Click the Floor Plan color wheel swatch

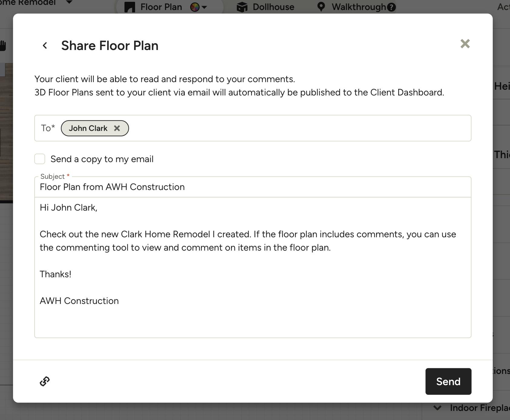click(x=195, y=7)
